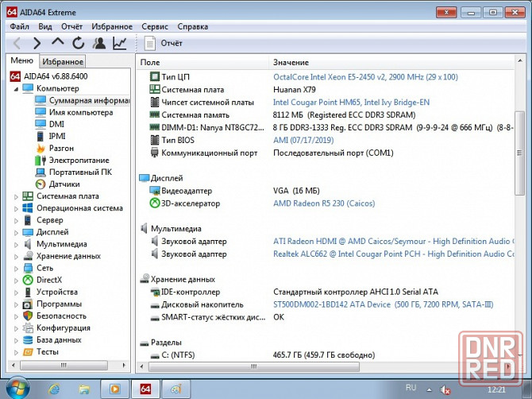This screenshot has width=532, height=399.
Task: Collapse the Компьютер tree node
Action: pyautogui.click(x=17, y=89)
